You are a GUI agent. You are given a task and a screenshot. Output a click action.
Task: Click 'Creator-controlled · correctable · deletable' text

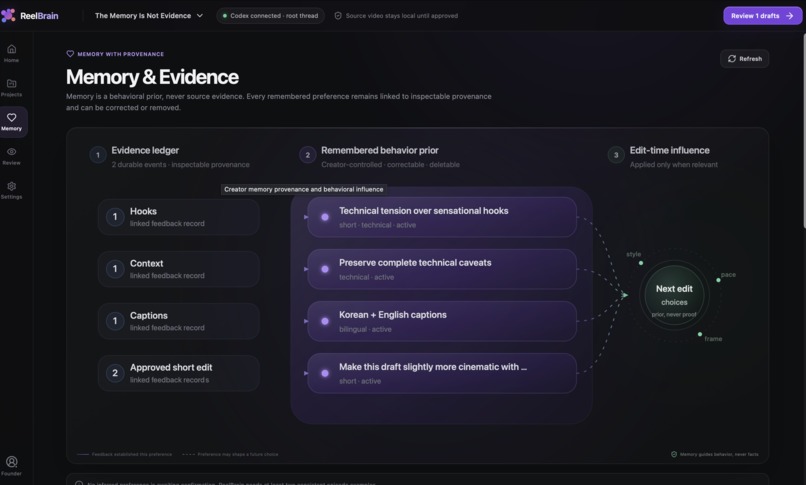pyautogui.click(x=390, y=165)
